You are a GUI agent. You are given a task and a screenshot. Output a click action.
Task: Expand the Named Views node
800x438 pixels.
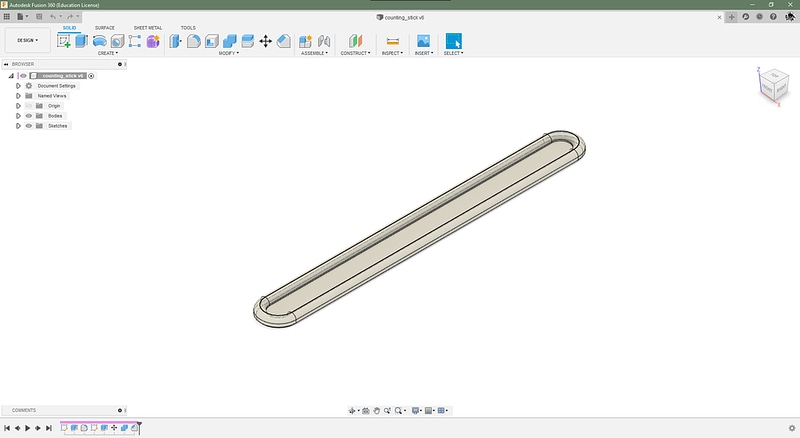18,96
